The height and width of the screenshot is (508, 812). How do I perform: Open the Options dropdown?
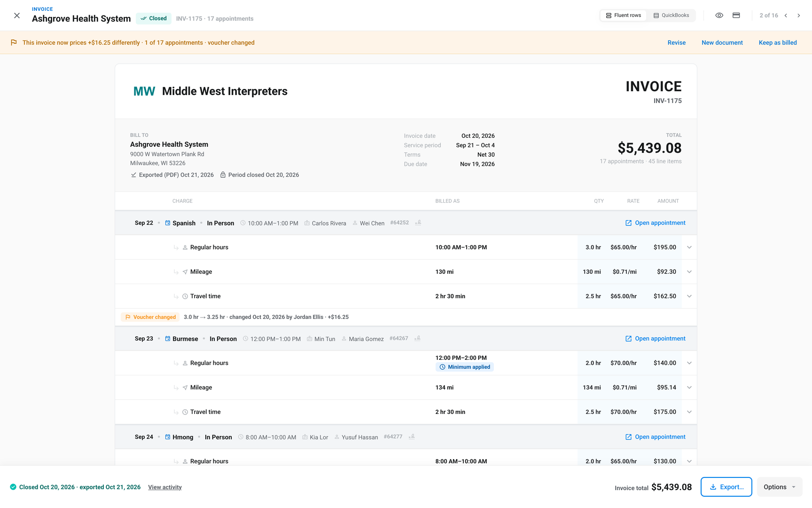click(780, 487)
